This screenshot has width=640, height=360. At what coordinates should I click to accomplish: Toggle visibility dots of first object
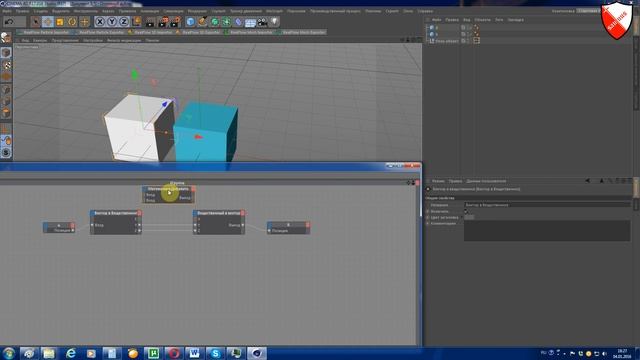coord(469,27)
